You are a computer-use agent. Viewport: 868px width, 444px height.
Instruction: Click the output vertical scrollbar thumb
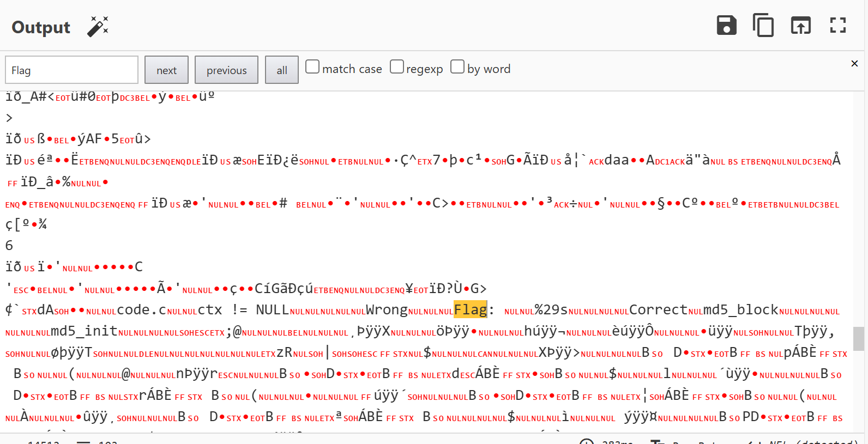858,338
